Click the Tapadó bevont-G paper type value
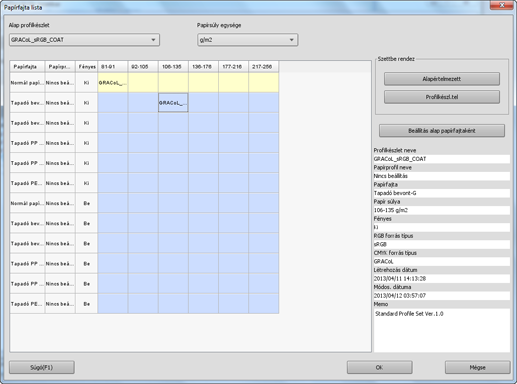The image size is (517, 384). [x=442, y=193]
